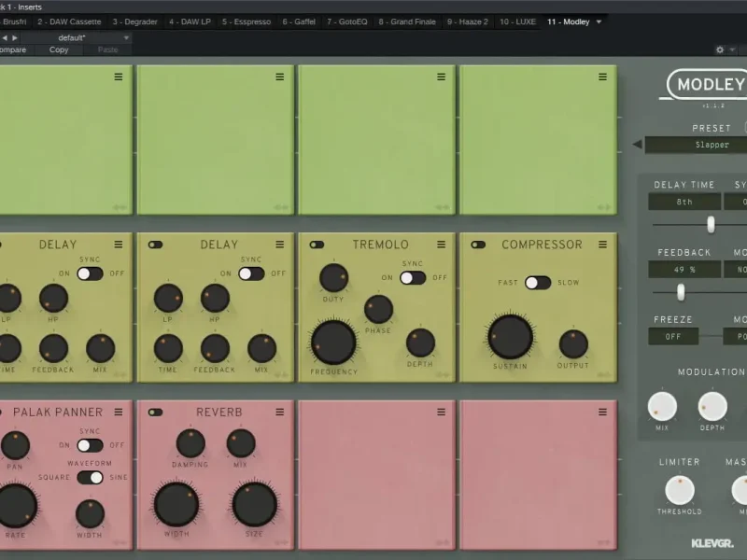Open the left Delay module's hamburger menu
747x560 pixels.
[x=119, y=245]
